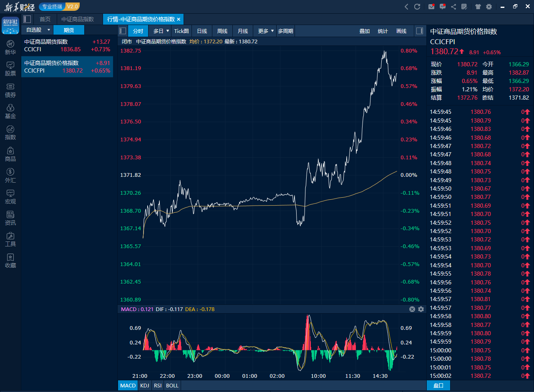The height and width of the screenshot is (392, 534).
Task: Toggle the 叠加 overlay option
Action: coord(364,31)
